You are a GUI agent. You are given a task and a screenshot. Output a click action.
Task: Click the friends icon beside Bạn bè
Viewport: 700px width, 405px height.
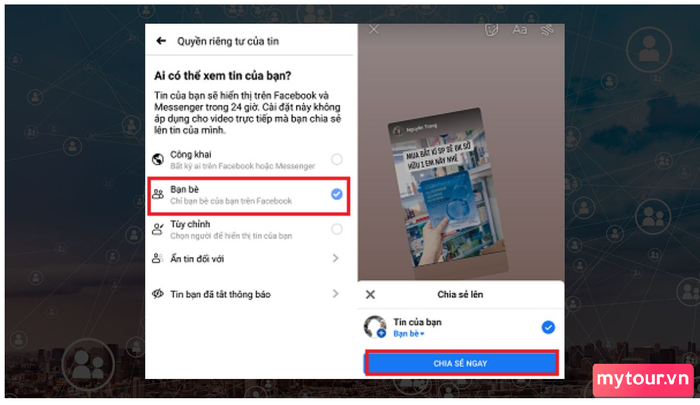(x=158, y=194)
